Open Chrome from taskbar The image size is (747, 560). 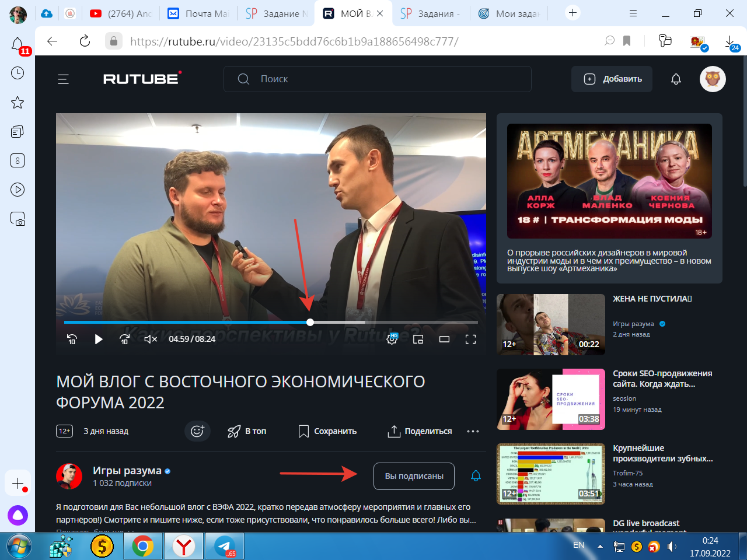[x=143, y=547]
